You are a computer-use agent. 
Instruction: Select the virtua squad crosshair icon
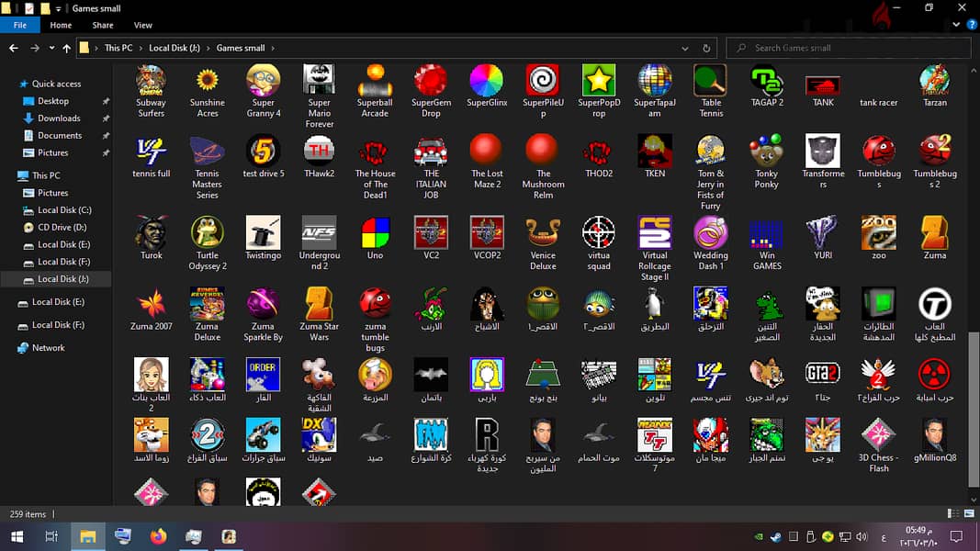click(x=599, y=232)
